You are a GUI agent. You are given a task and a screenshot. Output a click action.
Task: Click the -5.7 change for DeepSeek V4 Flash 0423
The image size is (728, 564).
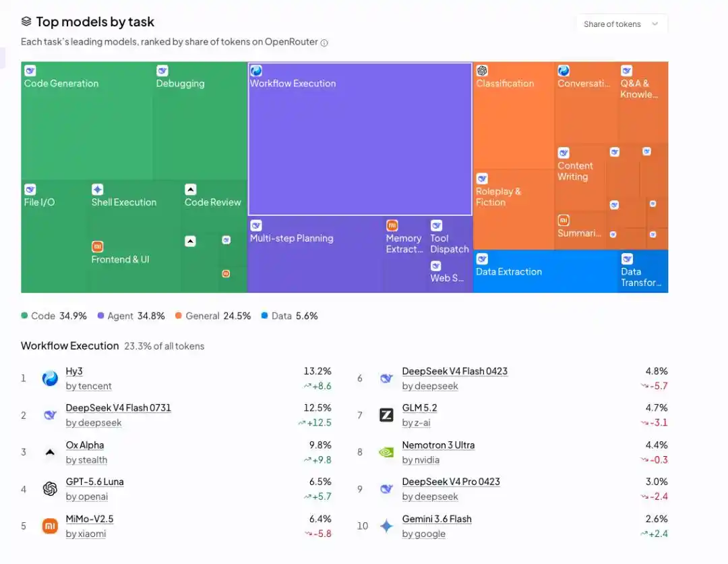pos(655,386)
